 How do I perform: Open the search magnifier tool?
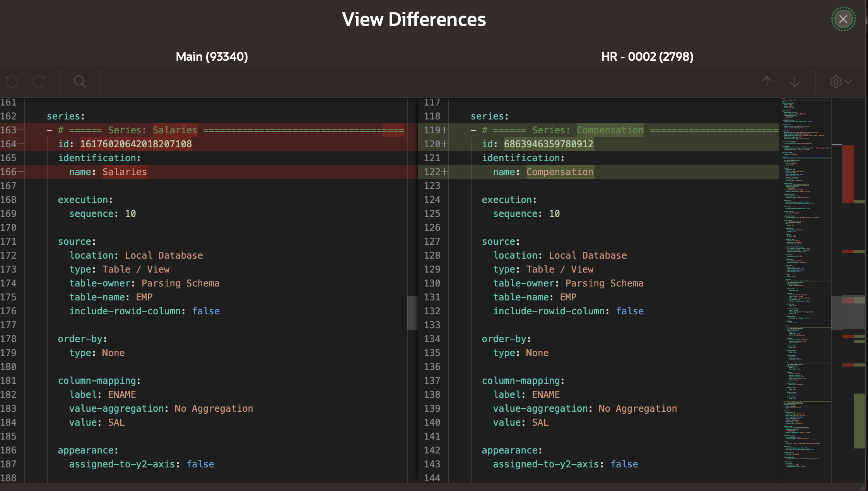coord(80,82)
